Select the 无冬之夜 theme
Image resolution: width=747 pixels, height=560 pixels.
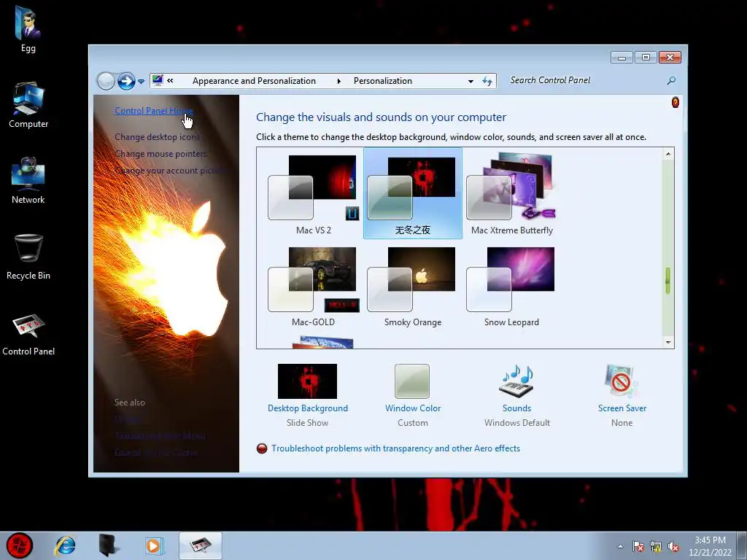[x=413, y=193]
